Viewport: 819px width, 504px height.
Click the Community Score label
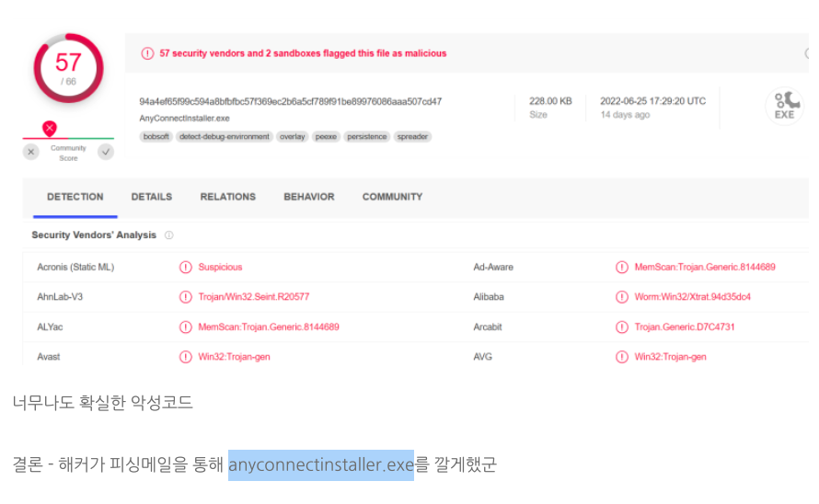(x=68, y=153)
